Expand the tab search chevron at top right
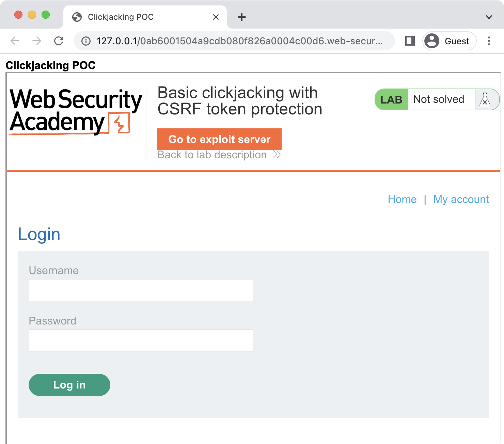This screenshot has width=504, height=444. (x=489, y=17)
